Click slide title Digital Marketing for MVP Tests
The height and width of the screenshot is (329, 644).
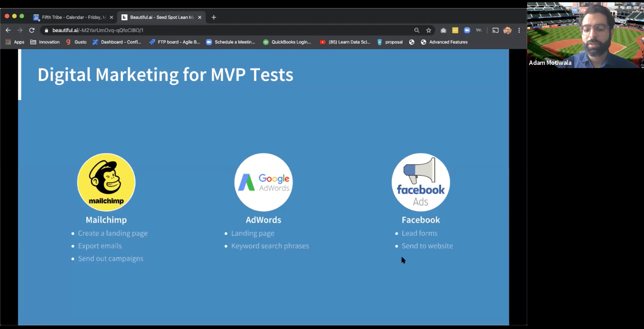point(165,75)
